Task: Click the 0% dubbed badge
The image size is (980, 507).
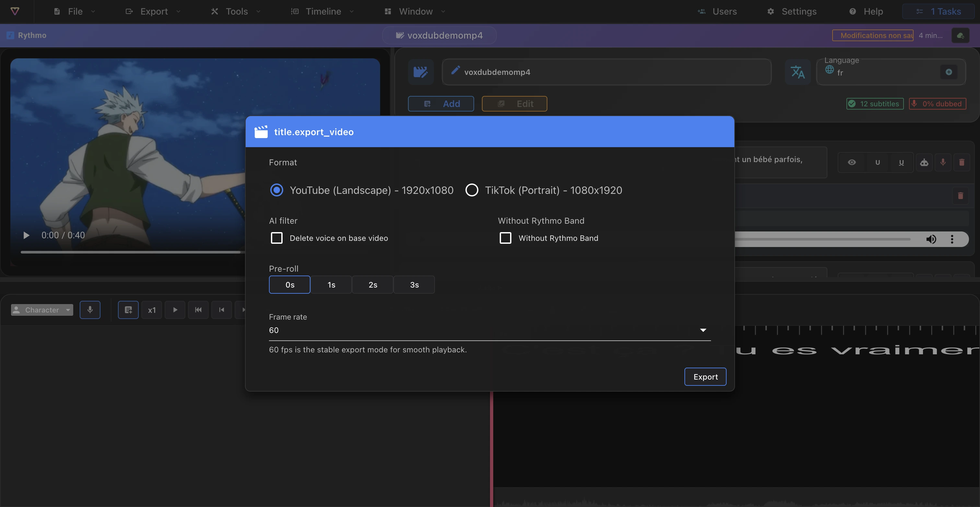Action: [x=938, y=103]
